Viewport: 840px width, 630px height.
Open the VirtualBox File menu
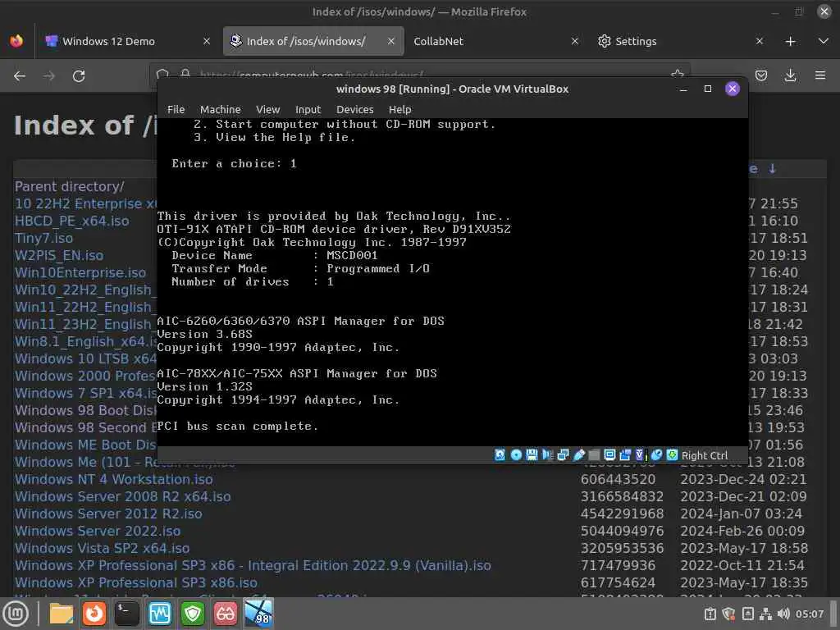tap(176, 109)
